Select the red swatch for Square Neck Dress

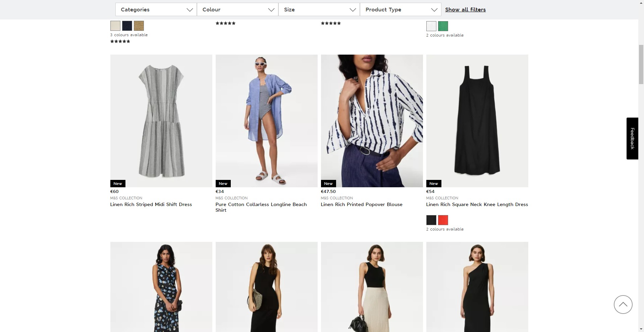point(443,220)
